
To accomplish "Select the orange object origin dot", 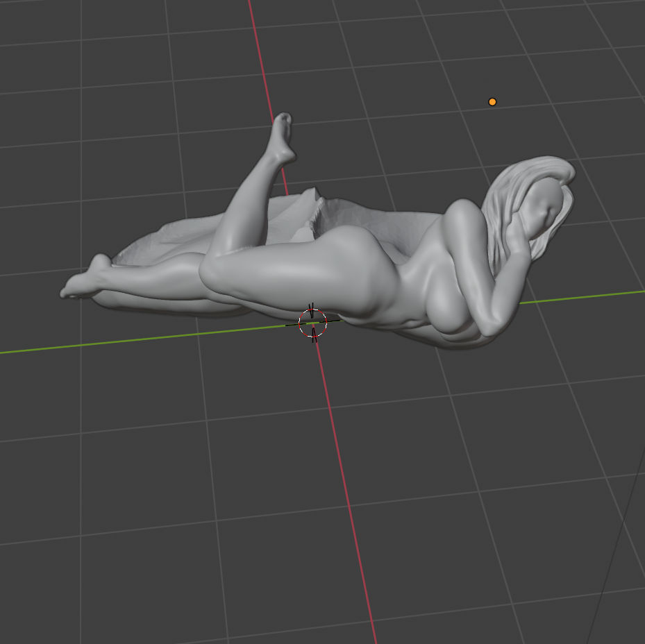I will click(492, 102).
